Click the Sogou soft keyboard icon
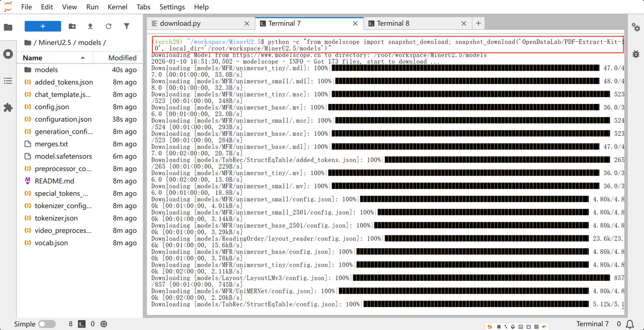644x330 pixels. click(522, 326)
